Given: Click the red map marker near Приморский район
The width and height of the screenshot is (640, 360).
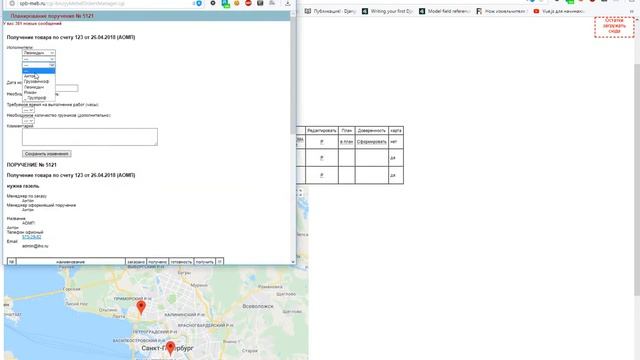Looking at the screenshot, I should [141, 307].
